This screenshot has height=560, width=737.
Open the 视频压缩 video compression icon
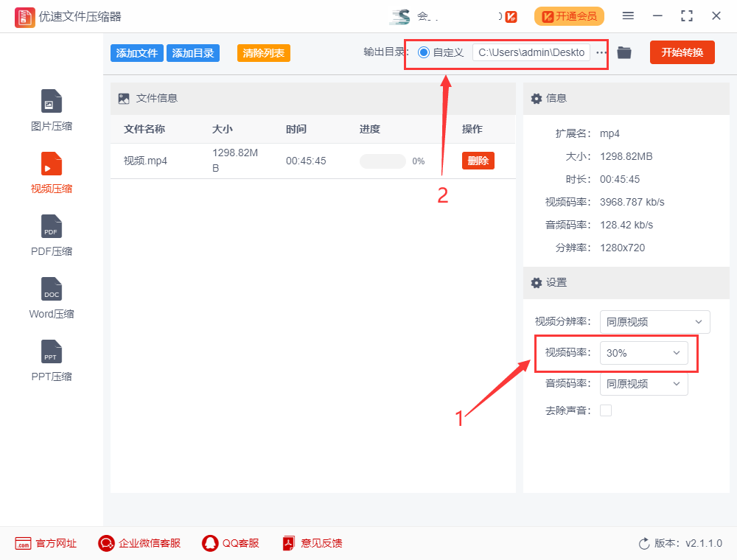[x=52, y=164]
